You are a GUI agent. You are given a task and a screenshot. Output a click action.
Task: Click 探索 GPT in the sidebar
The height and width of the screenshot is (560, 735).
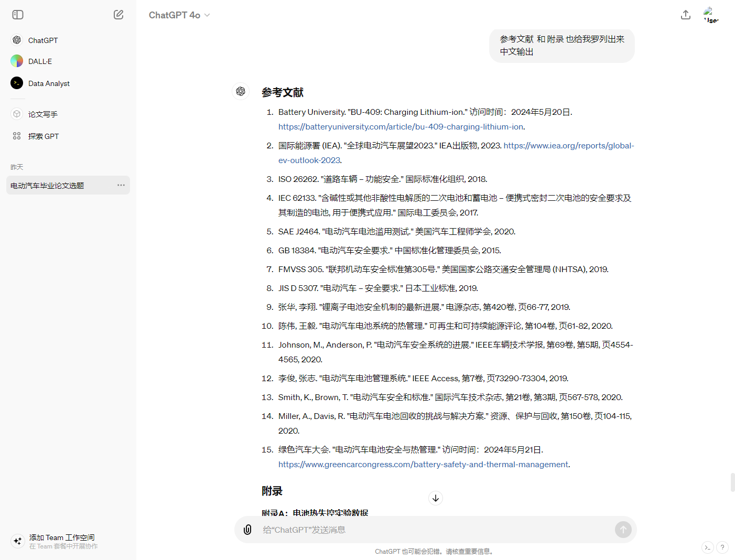pos(44,136)
